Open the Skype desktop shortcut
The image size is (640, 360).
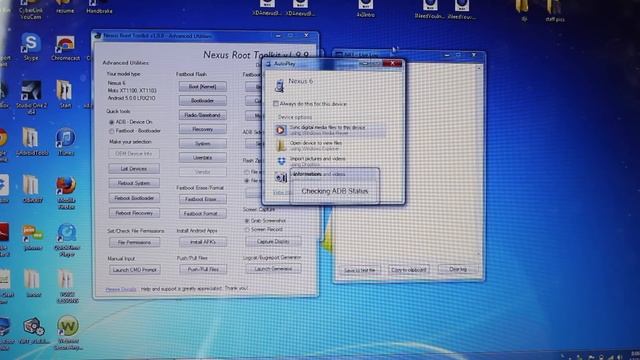tap(31, 47)
